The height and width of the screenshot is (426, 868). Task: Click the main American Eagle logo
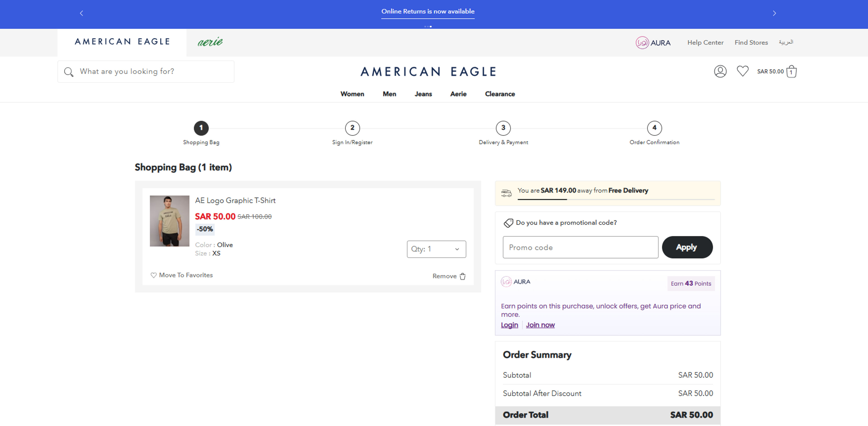[x=428, y=71]
